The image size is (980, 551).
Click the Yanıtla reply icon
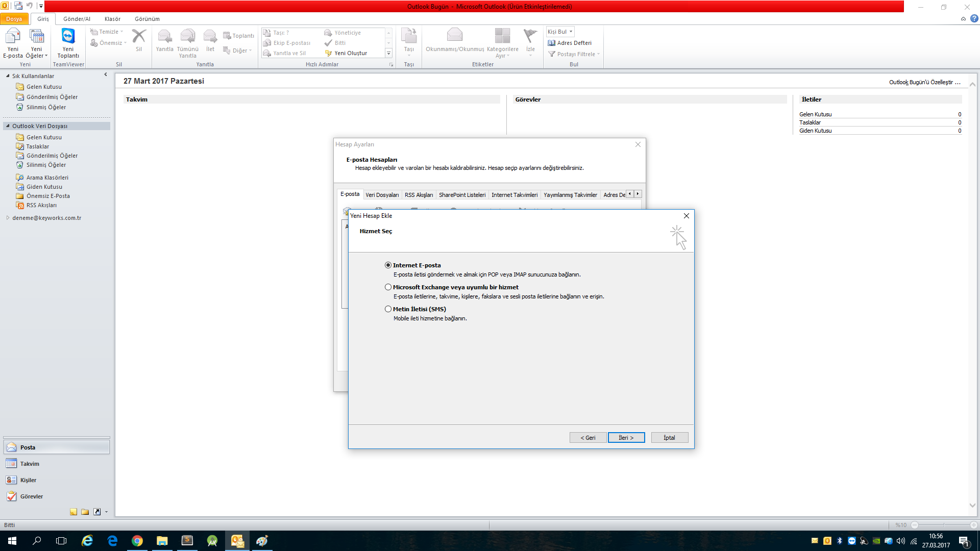pos(164,40)
